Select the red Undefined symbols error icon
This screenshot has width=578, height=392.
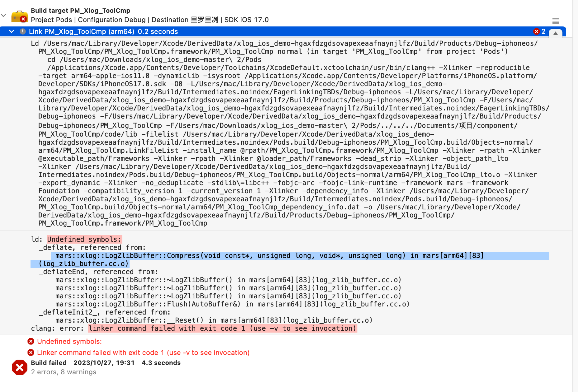coord(31,341)
